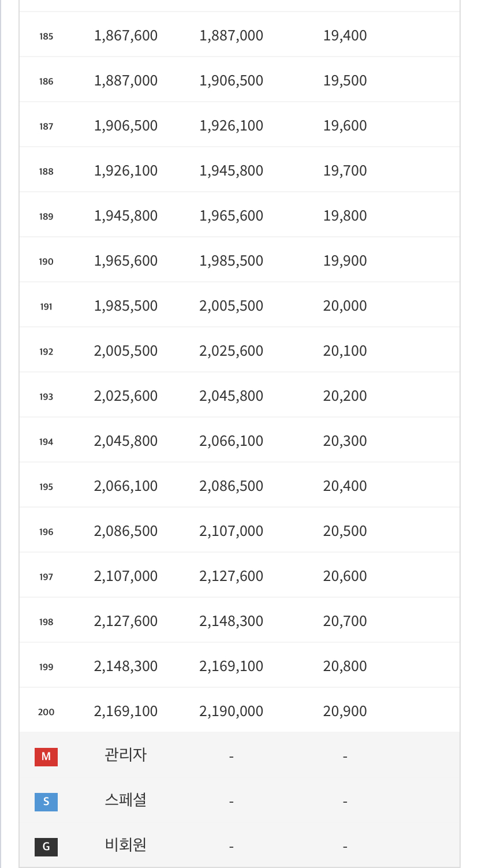Click the blue S special badge icon
The height and width of the screenshot is (868, 478).
coord(46,802)
